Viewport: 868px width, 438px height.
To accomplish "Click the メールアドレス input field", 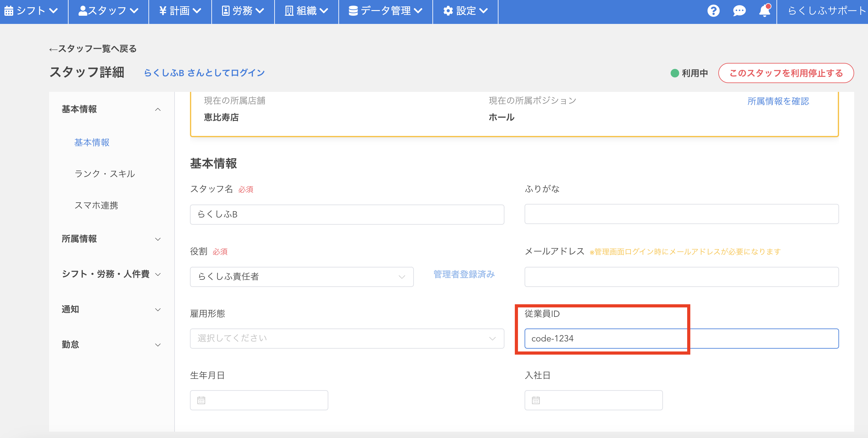I will coord(681,277).
